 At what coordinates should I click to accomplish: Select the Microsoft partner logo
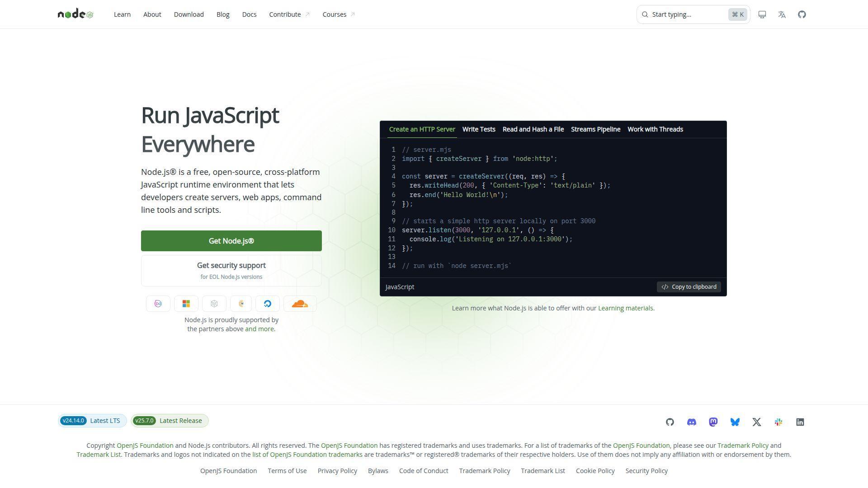pos(186,303)
